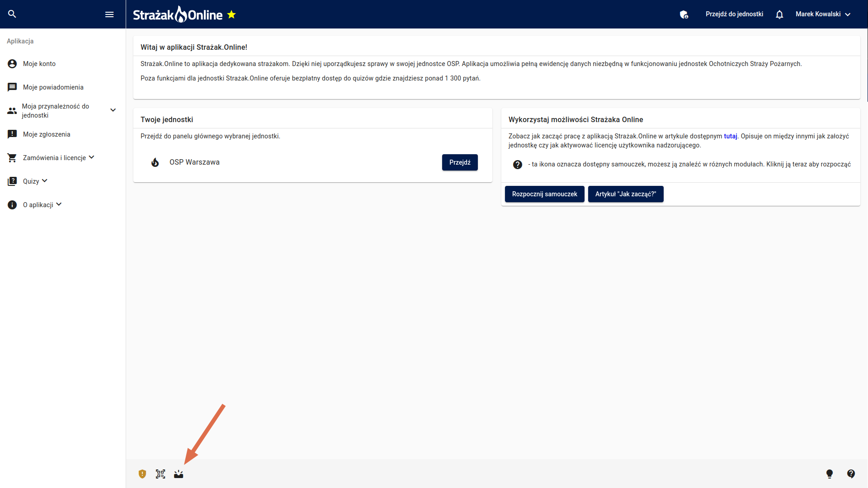Click the footer help question icon
The width and height of the screenshot is (868, 488).
(851, 474)
